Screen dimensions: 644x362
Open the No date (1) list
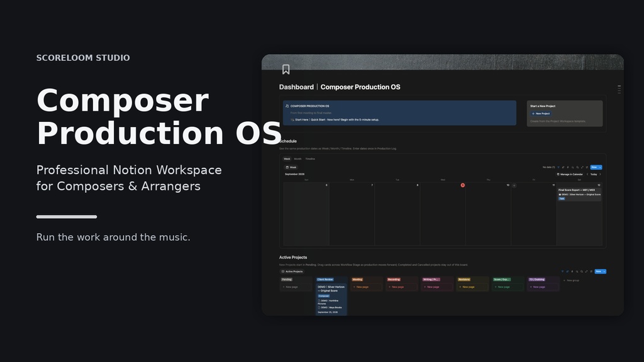coord(548,167)
